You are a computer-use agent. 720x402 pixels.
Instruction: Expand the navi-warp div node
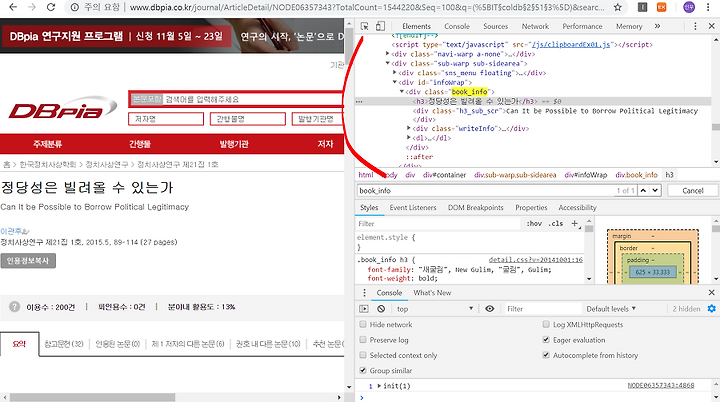pyautogui.click(x=388, y=54)
